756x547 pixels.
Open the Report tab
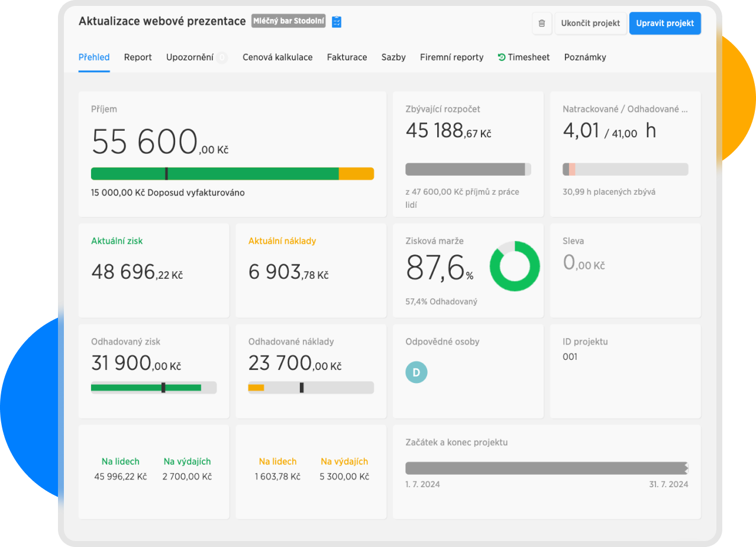pos(138,57)
